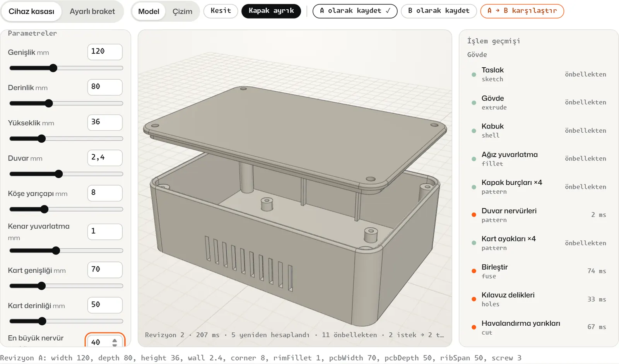Click the Kart genişliği value field

105,270
